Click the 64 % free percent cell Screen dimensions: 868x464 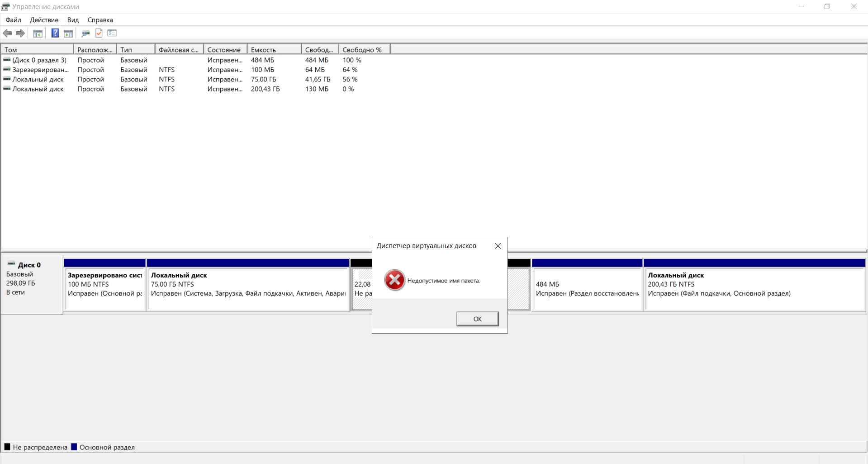[x=350, y=69]
